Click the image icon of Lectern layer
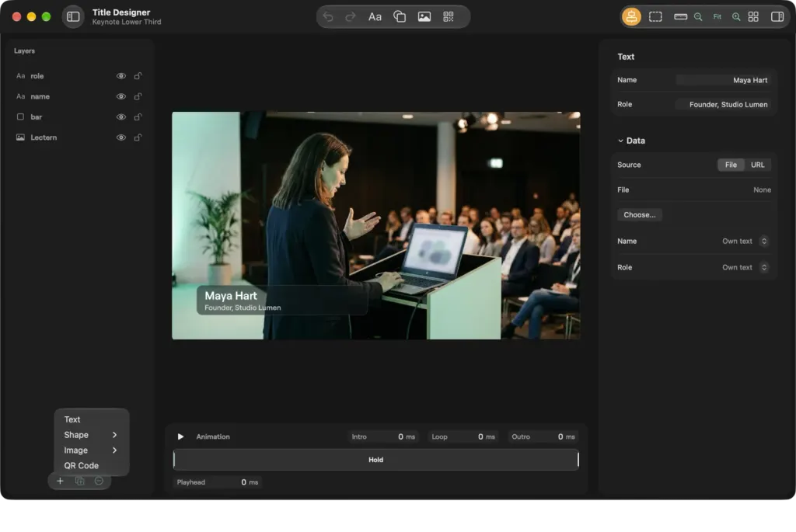The width and height of the screenshot is (796, 532). point(20,137)
